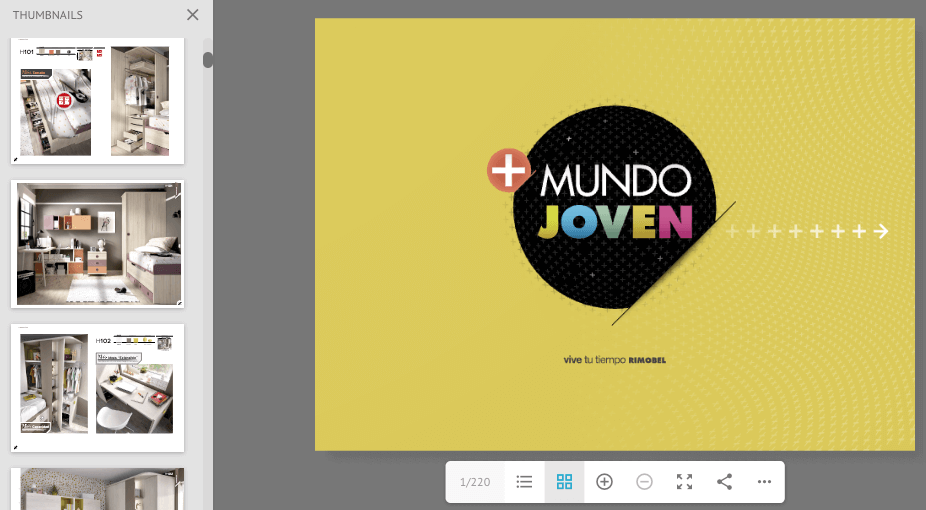This screenshot has width=926, height=510.
Task: Share the catalog
Action: [725, 482]
